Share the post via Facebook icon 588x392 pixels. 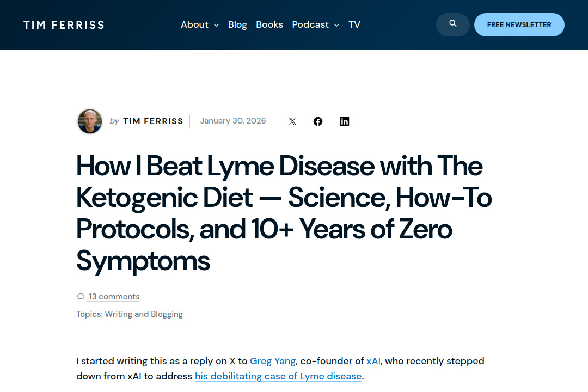pyautogui.click(x=318, y=121)
